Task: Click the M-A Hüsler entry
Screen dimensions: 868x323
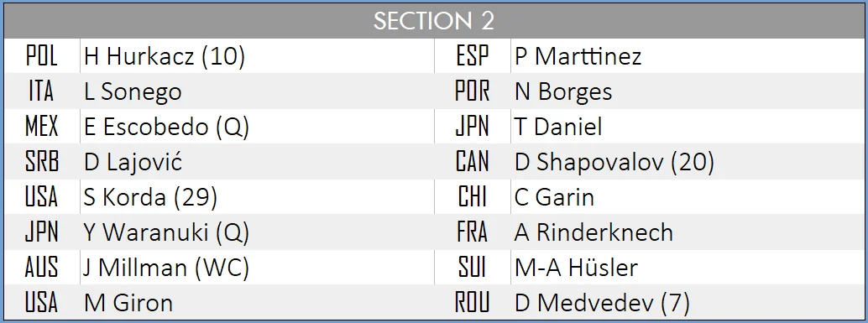Action: (687, 268)
